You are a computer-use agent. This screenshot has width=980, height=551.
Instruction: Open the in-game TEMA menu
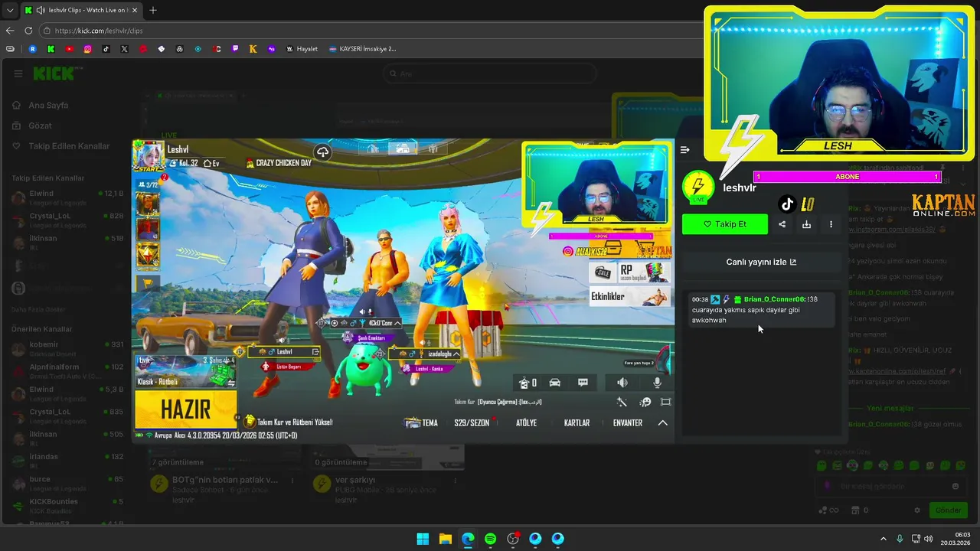pos(422,422)
